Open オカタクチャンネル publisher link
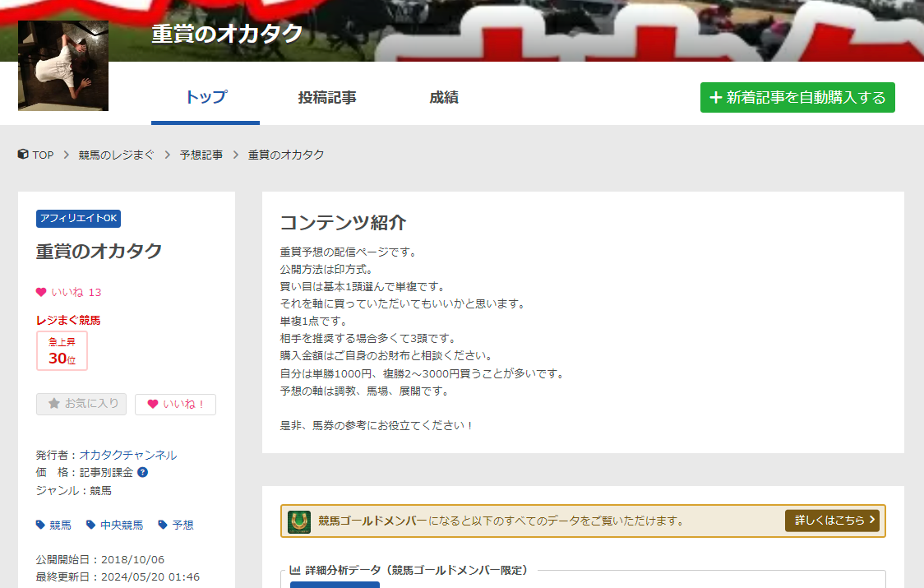This screenshot has width=924, height=588. (128, 455)
